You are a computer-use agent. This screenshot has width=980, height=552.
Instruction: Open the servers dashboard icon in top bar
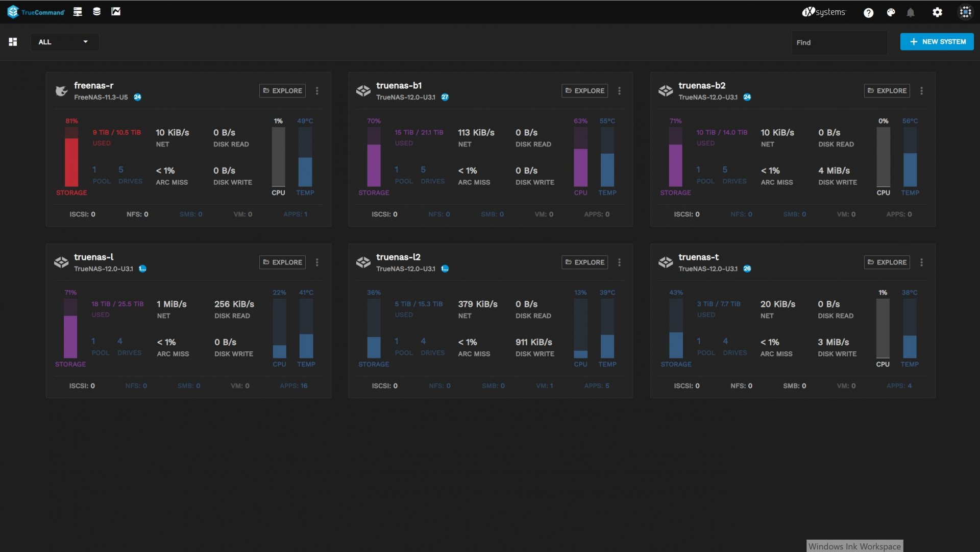click(x=78, y=12)
